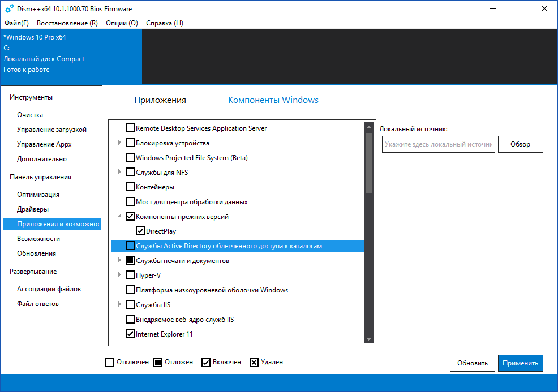
Task: Uncheck the DirectPlay checkbox
Action: (140, 231)
